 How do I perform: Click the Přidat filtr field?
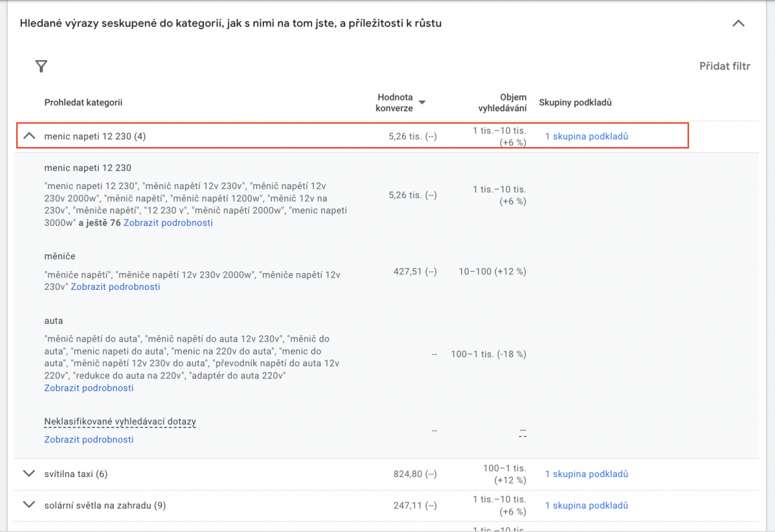click(x=725, y=66)
